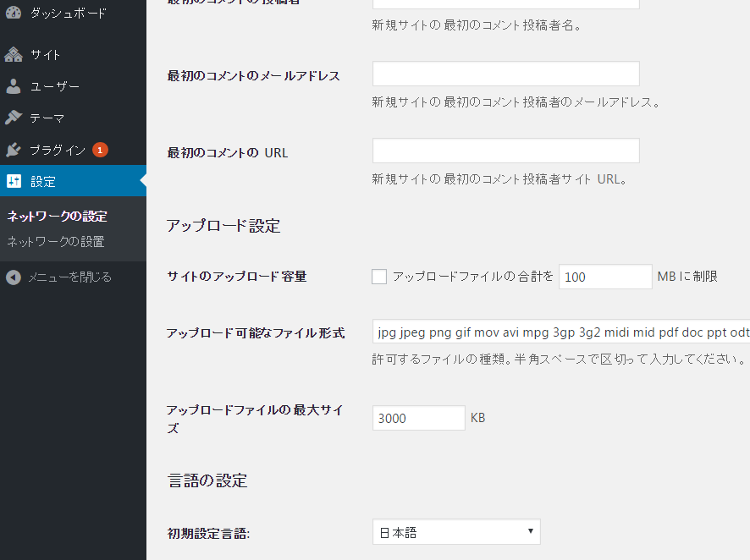Screen dimensions: 750x560
Task: Open the default language dropdown
Action: pos(456,532)
